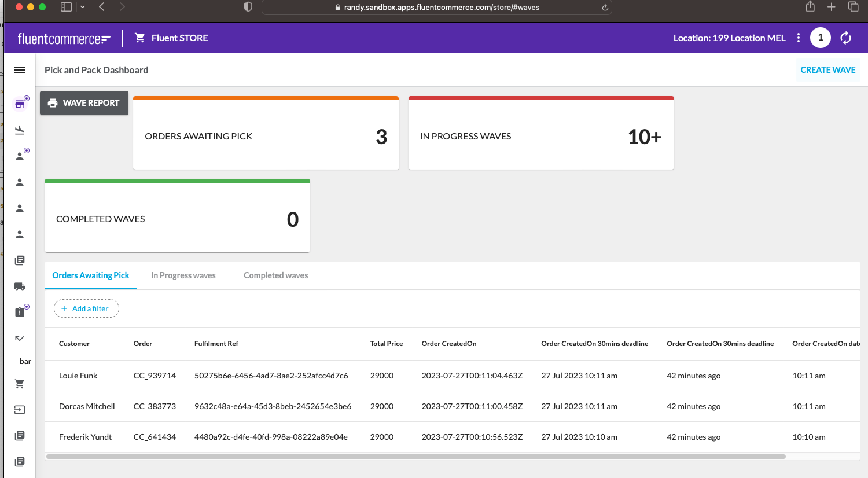Click the CREATE WAVE button

827,70
